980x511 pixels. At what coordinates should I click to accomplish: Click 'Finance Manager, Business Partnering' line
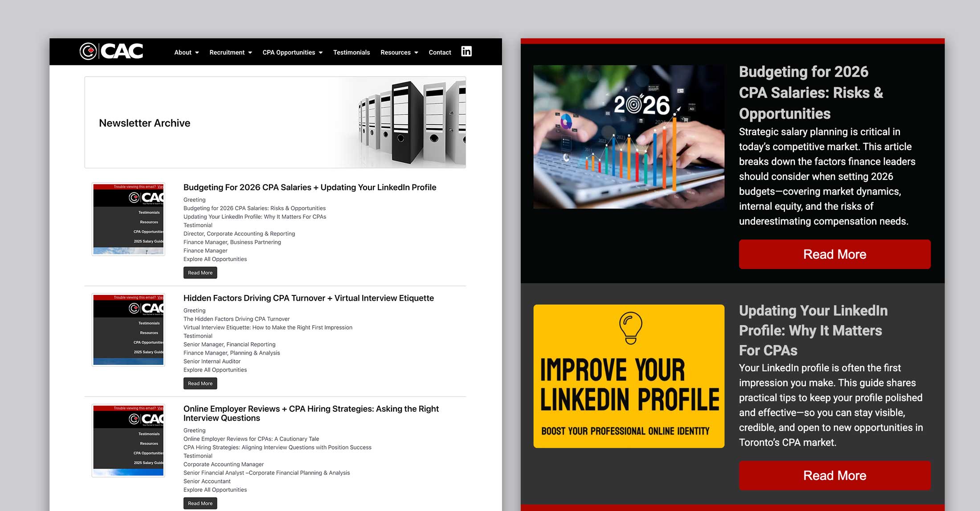click(x=232, y=242)
